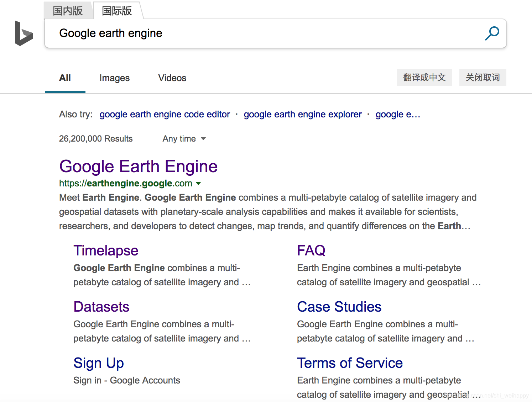The width and height of the screenshot is (532, 402).
Task: Expand the Any time filter dropdown
Action: [x=184, y=139]
